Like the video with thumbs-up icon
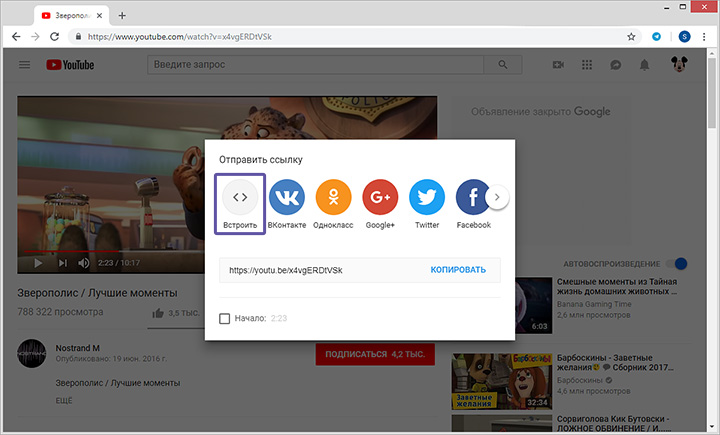 tap(158, 313)
